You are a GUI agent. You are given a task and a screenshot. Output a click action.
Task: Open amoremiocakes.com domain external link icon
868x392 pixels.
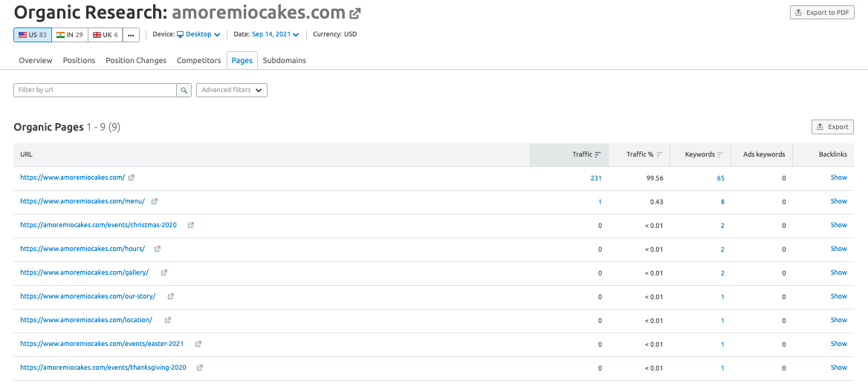[x=356, y=13]
